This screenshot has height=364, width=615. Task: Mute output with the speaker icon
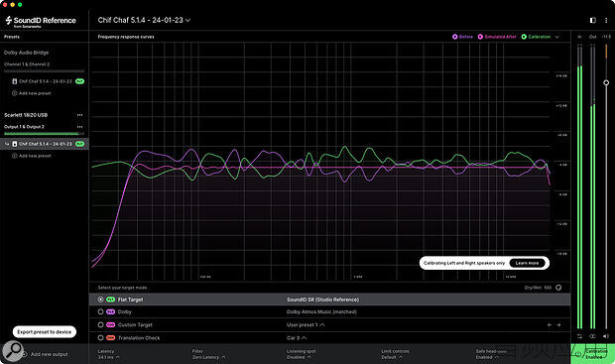point(606,336)
